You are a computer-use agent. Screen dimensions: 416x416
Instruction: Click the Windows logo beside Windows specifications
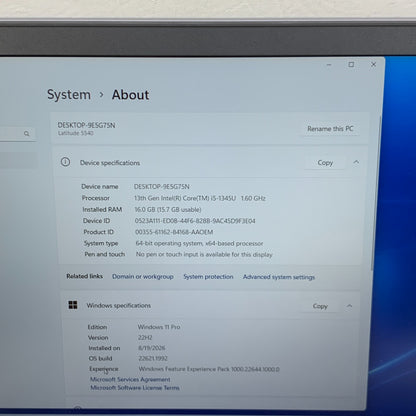pyautogui.click(x=73, y=305)
